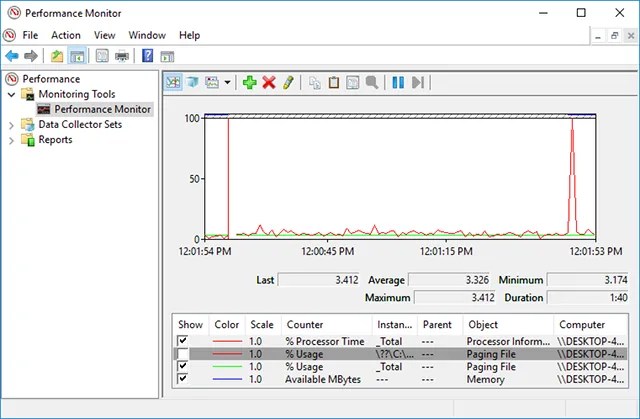The height and width of the screenshot is (419, 640).
Task: Uncheck Show for Available MBytes
Action: point(182,379)
